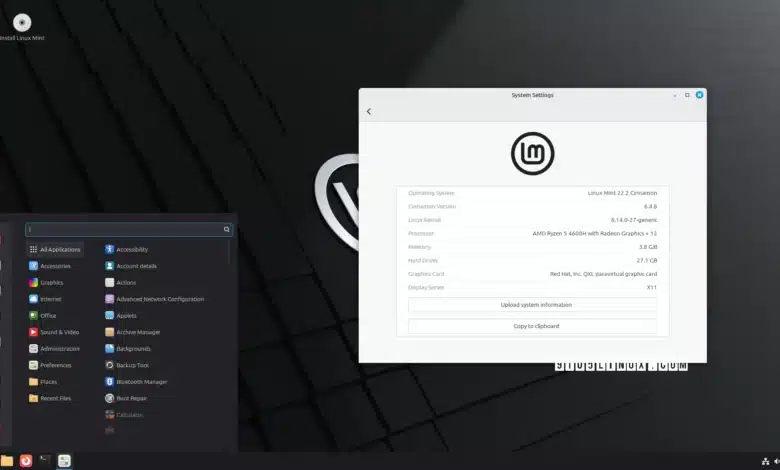This screenshot has height=470, width=780.
Task: Launch Account details
Action: 131,266
